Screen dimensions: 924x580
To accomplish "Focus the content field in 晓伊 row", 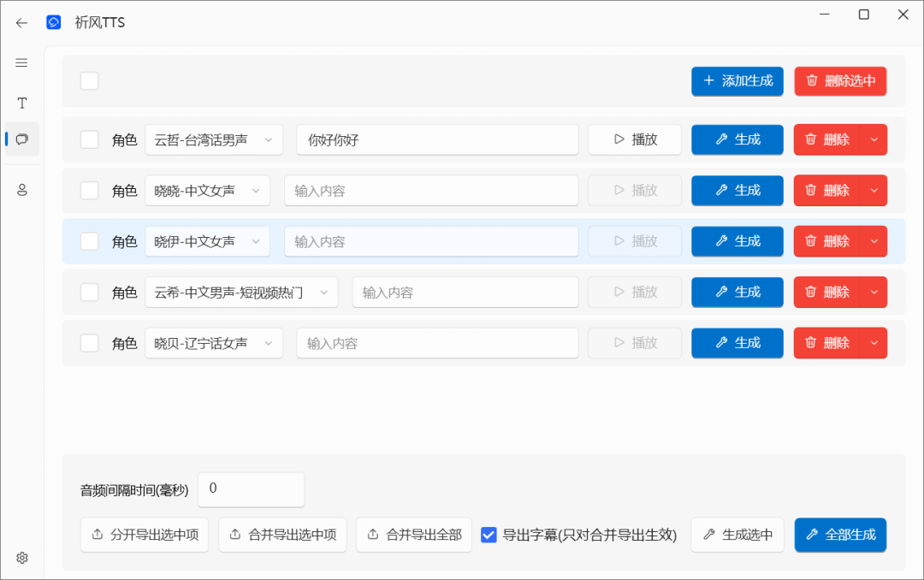I will (431, 241).
